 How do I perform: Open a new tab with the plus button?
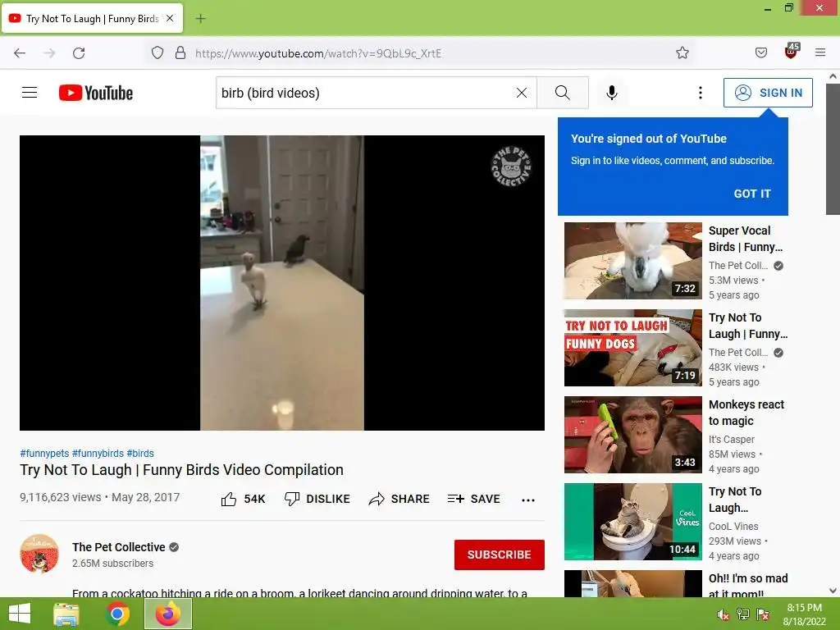[200, 19]
